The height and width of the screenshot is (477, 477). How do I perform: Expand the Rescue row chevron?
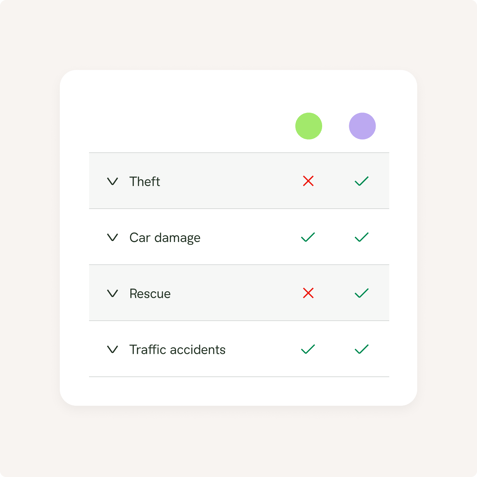112,293
